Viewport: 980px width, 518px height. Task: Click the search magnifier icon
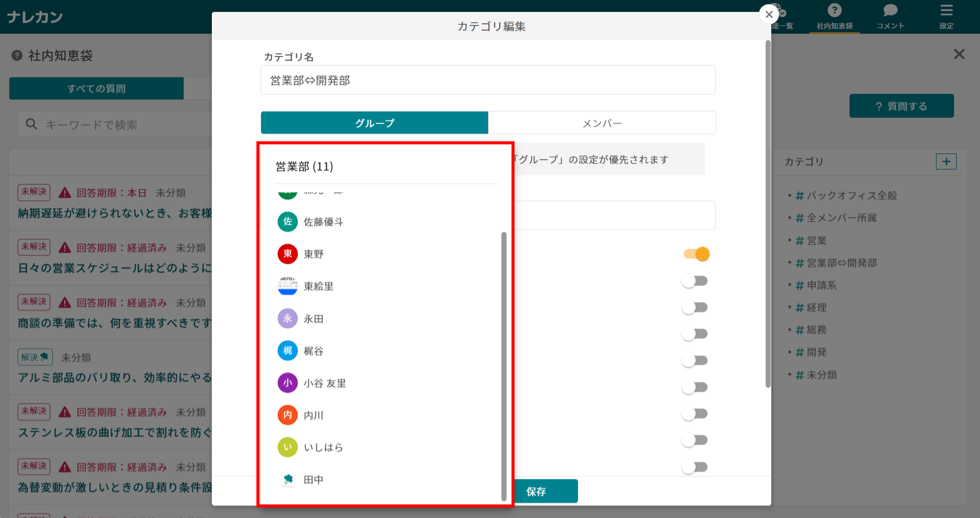pos(31,124)
